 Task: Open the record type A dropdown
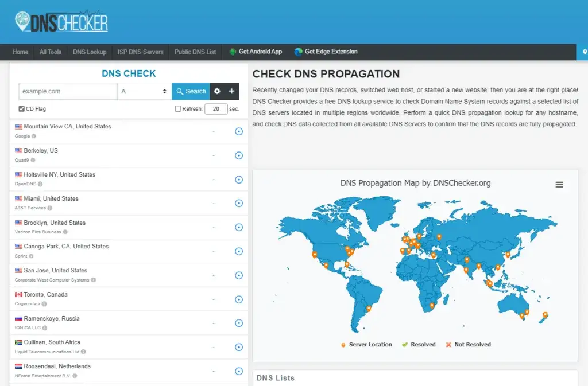click(144, 91)
